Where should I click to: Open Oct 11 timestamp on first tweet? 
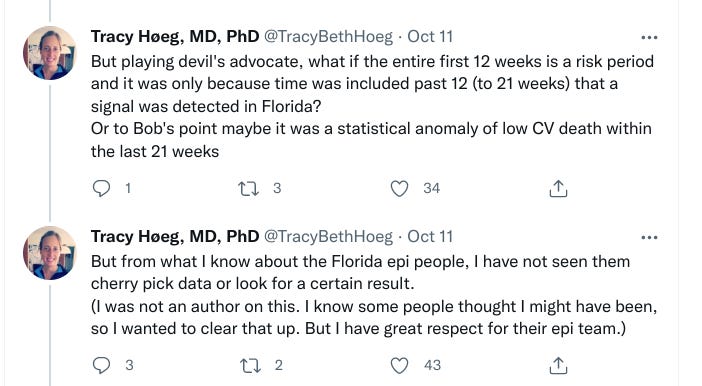coord(430,37)
